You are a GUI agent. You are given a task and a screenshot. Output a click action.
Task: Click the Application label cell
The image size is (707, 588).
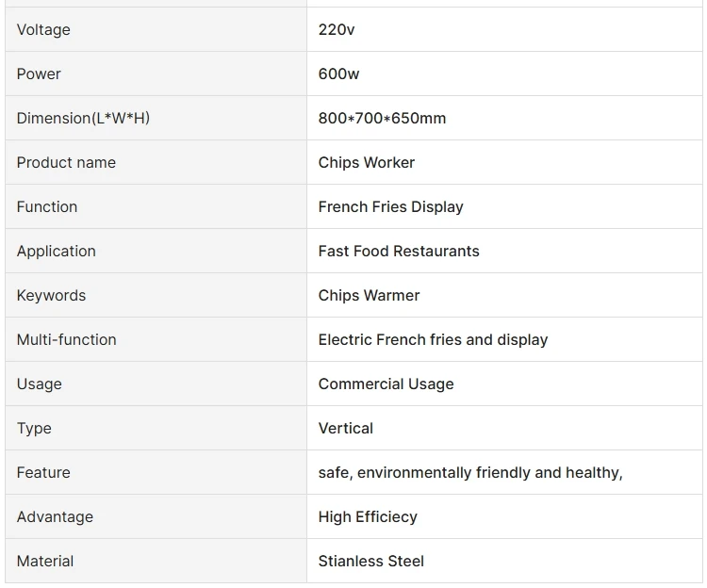(57, 252)
